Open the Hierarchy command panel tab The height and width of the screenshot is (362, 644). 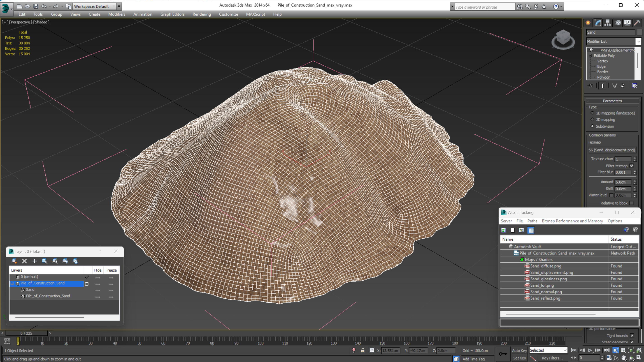click(x=607, y=23)
